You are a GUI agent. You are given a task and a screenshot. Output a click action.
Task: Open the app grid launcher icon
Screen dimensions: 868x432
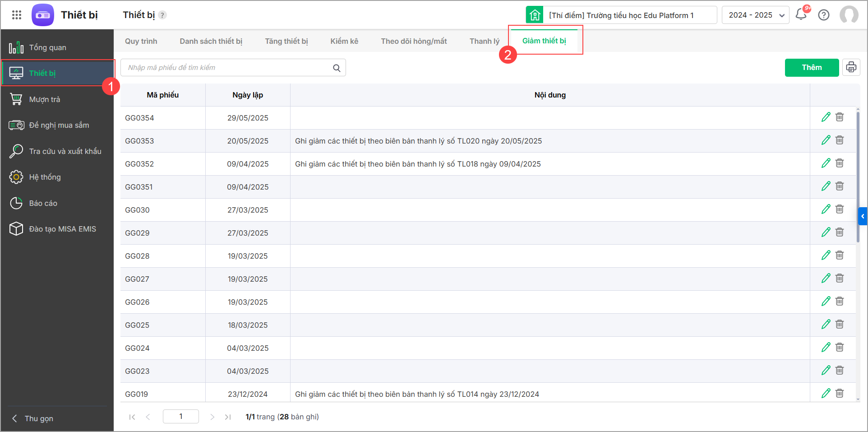click(17, 15)
